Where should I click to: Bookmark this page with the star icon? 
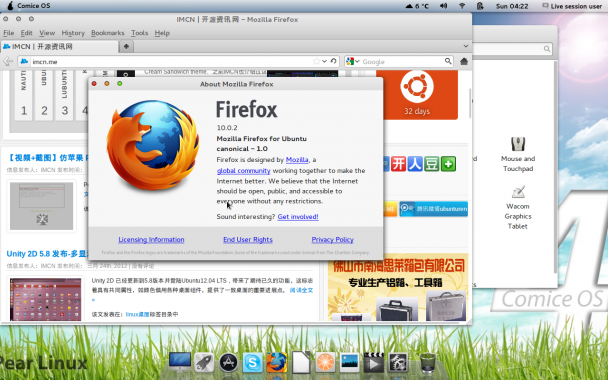pos(316,61)
